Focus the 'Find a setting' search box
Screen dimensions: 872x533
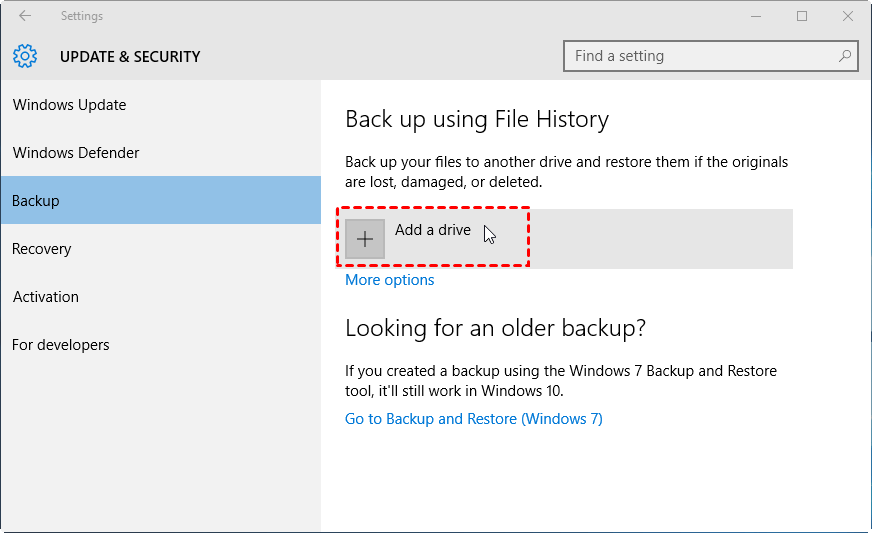pos(700,56)
